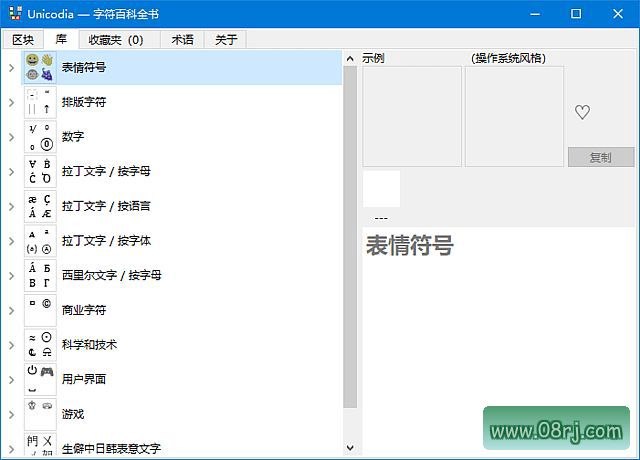Expand the 数字 tree node
This screenshot has width=640, height=460.
pos(11,137)
